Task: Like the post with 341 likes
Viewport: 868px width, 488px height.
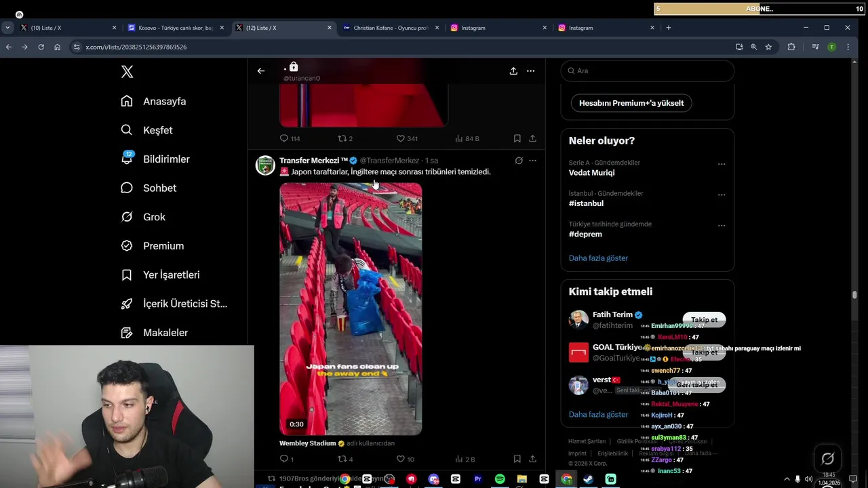Action: tap(407, 138)
